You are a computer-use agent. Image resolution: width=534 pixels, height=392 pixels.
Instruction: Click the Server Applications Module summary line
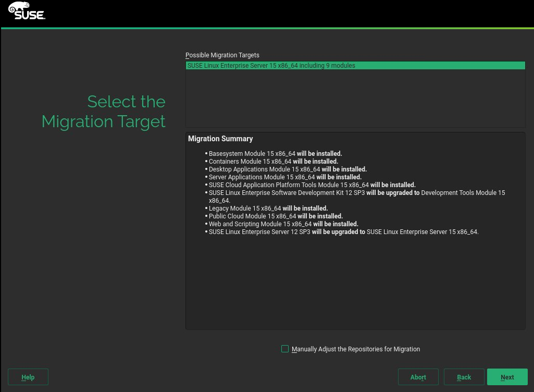(x=285, y=177)
